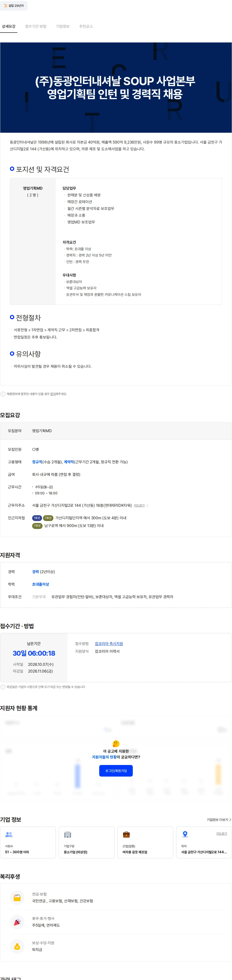Image resolution: width=232 pixels, height=980 pixels.
Task: Switch to the 접수기간·방법 tab
Action: tap(36, 26)
